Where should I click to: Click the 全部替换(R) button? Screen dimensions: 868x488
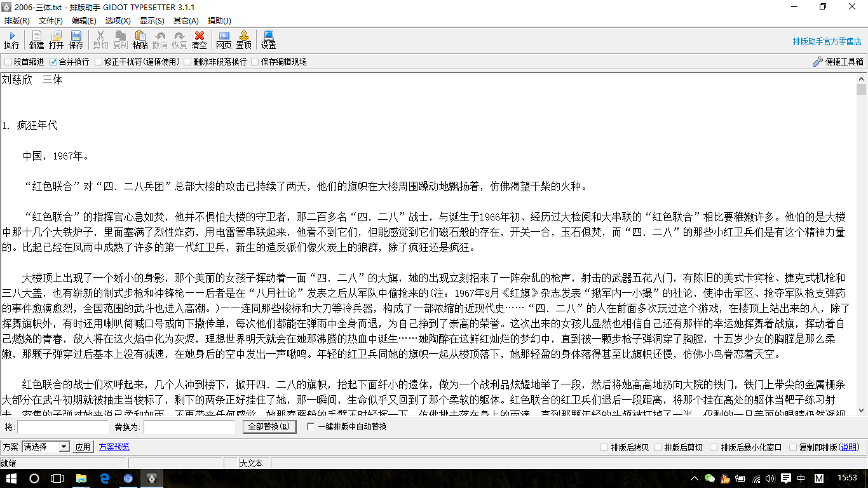[x=269, y=427]
